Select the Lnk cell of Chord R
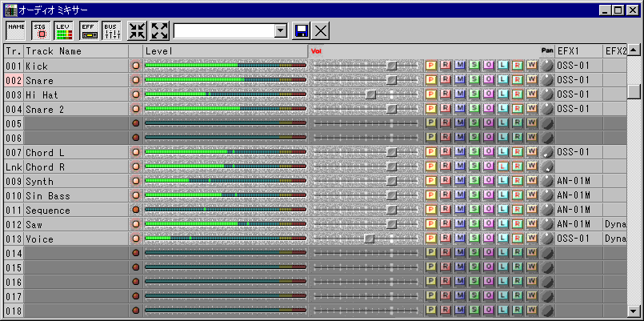The image size is (644, 321). tap(14, 167)
